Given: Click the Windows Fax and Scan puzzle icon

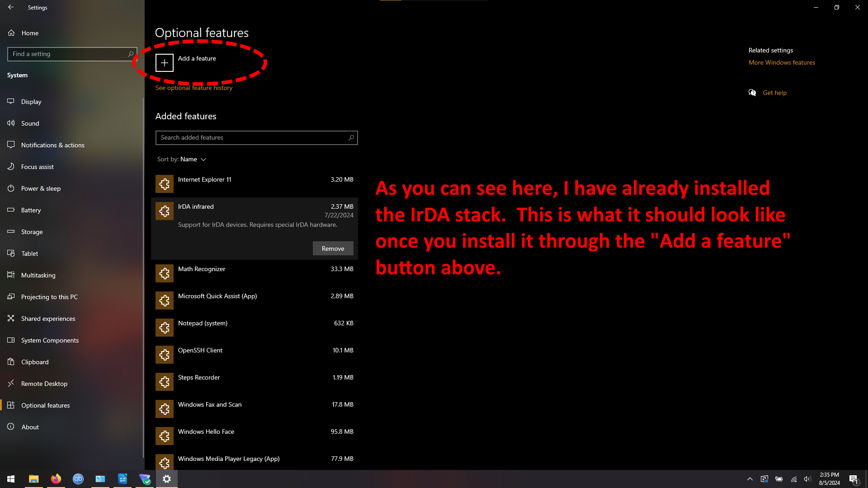Looking at the screenshot, I should click(165, 409).
